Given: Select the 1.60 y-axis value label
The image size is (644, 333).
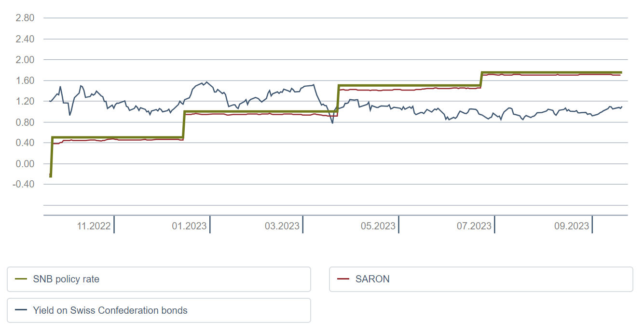Looking at the screenshot, I should coord(25,80).
